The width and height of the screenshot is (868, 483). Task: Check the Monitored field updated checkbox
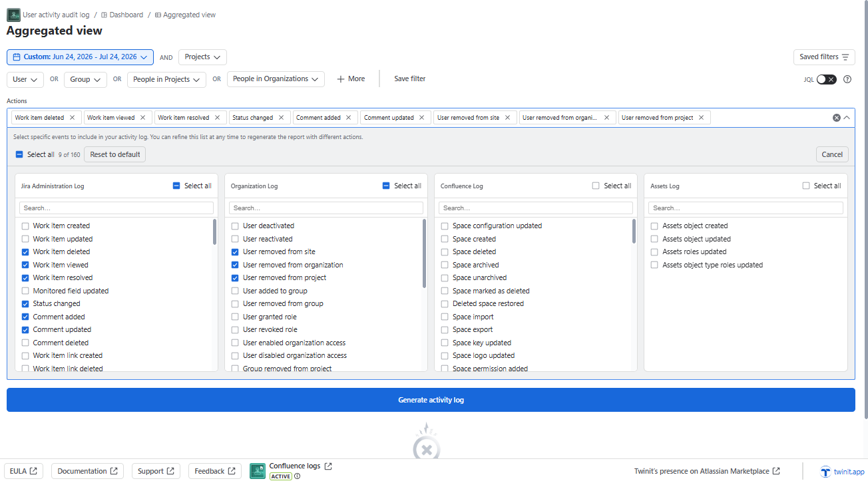[x=25, y=291]
